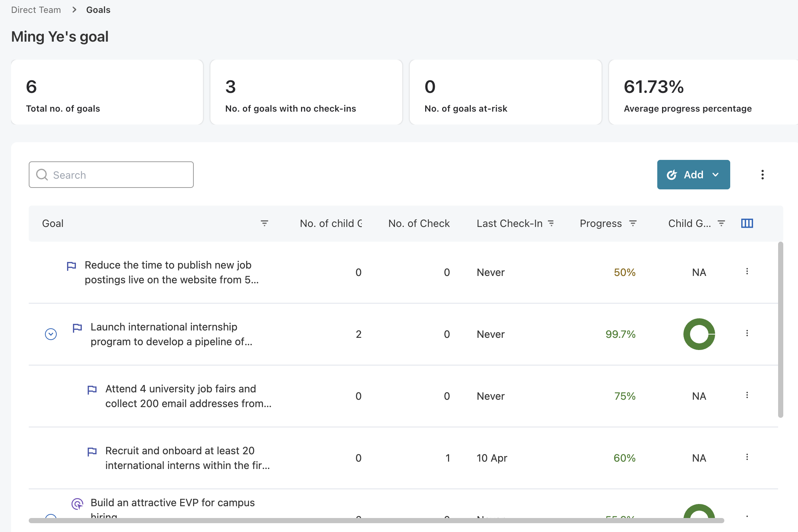Click the Goal column filter icon
798x532 pixels.
click(x=264, y=223)
